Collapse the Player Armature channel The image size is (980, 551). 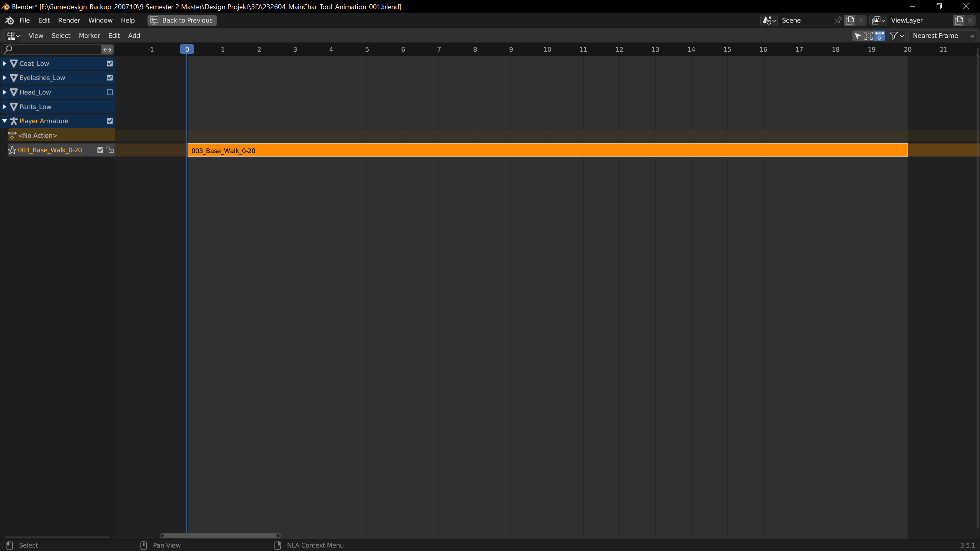[x=5, y=121]
